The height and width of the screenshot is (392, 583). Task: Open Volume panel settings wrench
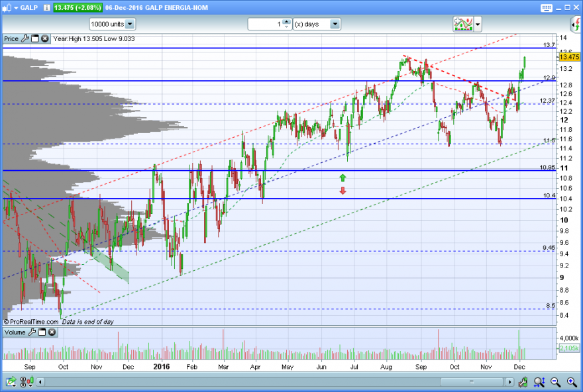pos(32,332)
